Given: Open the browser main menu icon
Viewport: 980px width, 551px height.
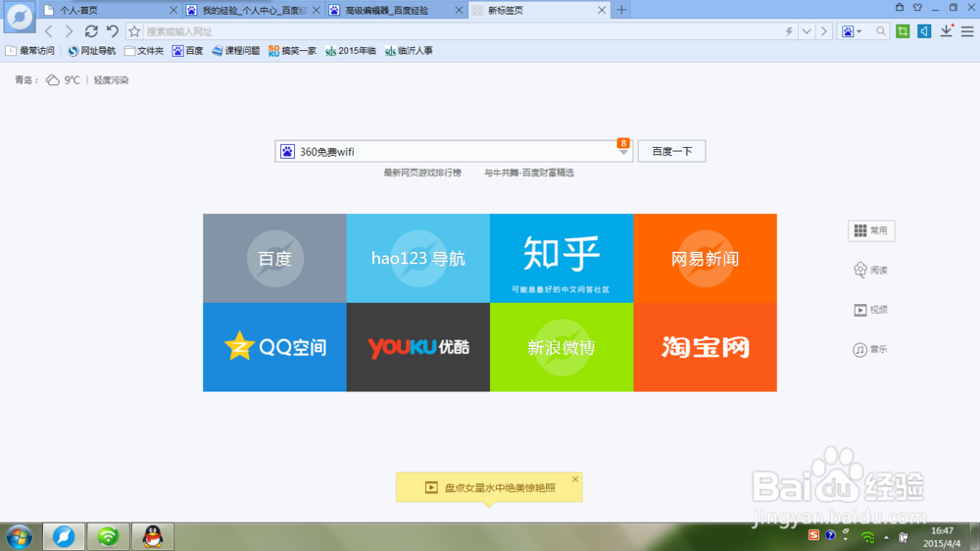Looking at the screenshot, I should tap(967, 31).
